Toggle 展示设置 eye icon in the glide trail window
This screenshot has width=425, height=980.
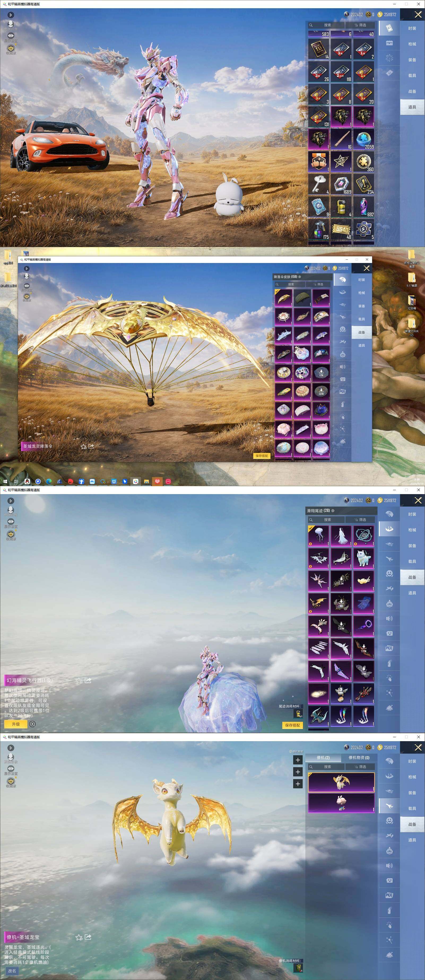[11, 522]
